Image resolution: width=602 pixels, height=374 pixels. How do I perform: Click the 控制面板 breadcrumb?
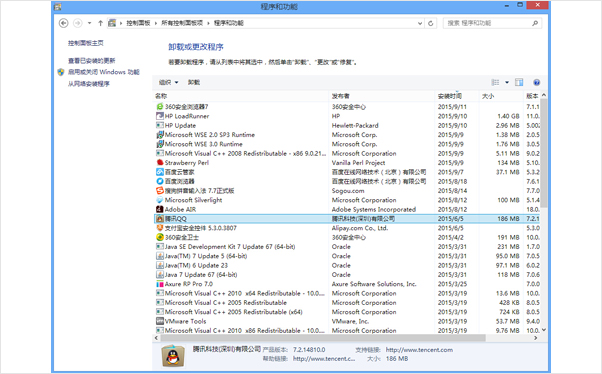tap(138, 23)
